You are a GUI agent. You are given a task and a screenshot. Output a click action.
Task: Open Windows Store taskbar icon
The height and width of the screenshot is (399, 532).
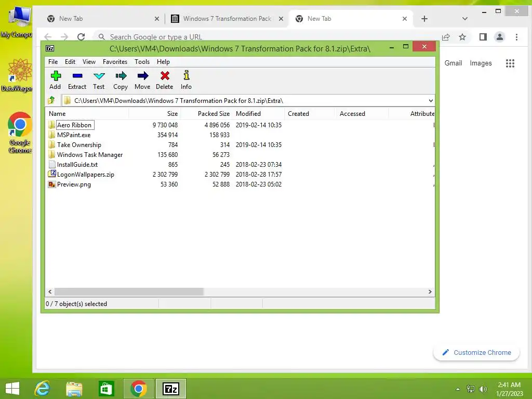pos(106,389)
